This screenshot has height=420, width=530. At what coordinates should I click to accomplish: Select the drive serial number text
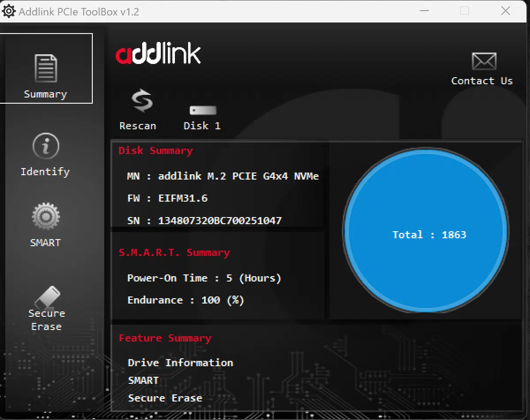click(x=220, y=221)
